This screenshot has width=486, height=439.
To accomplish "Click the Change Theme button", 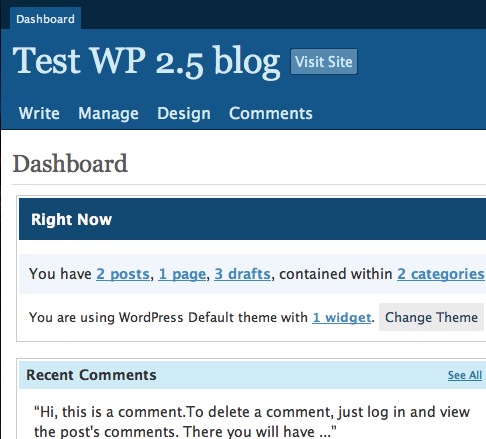I will (431, 317).
